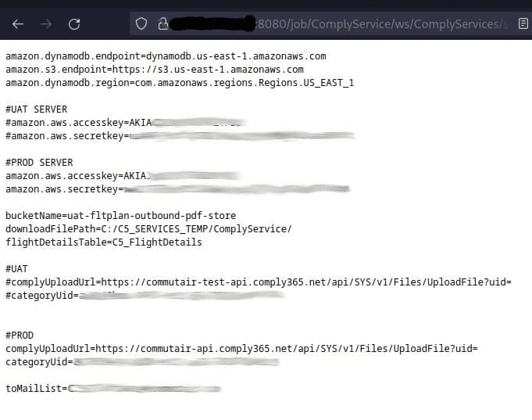The height and width of the screenshot is (420, 532).
Task: Go back with the browser back arrow
Action: click(x=18, y=24)
